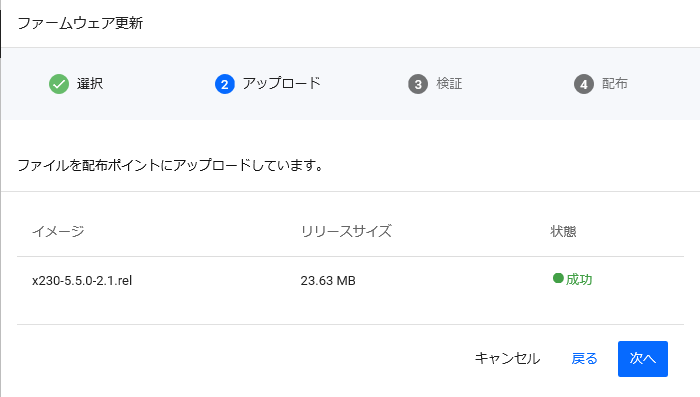Select the 選択 step label
This screenshot has height=397, width=700.
coord(90,84)
